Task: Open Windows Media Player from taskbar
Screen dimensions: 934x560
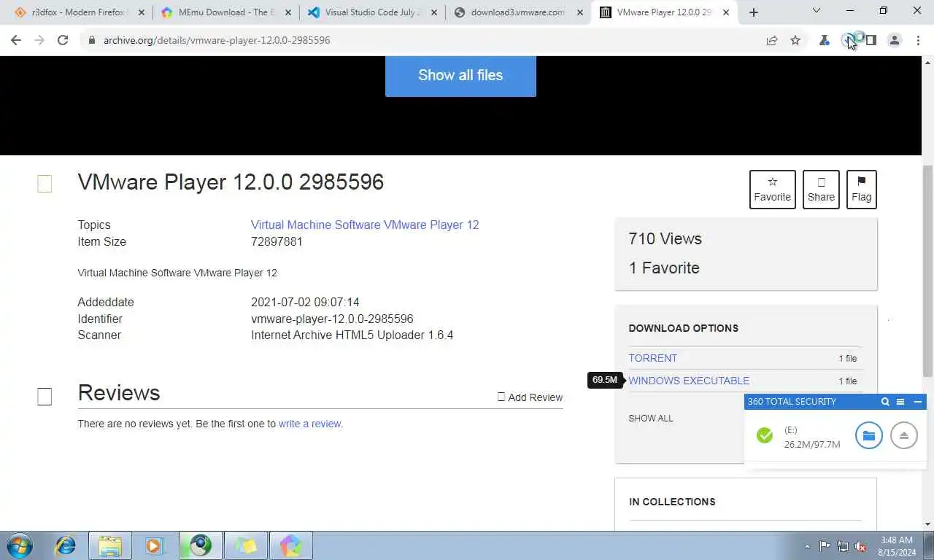Action: 154,545
